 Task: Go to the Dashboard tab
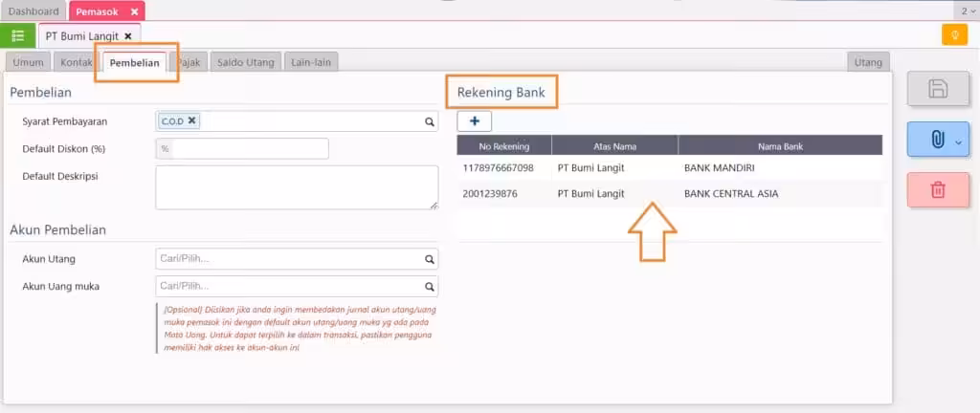coord(33,11)
